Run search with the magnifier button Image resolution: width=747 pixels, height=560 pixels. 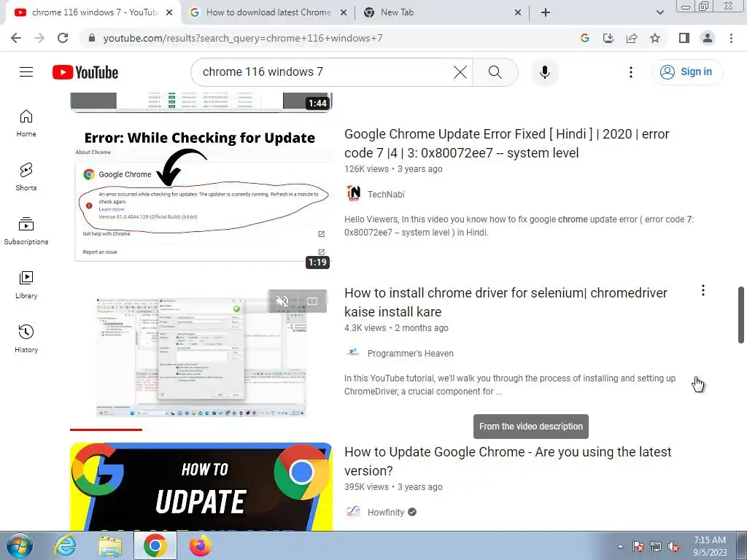(495, 72)
